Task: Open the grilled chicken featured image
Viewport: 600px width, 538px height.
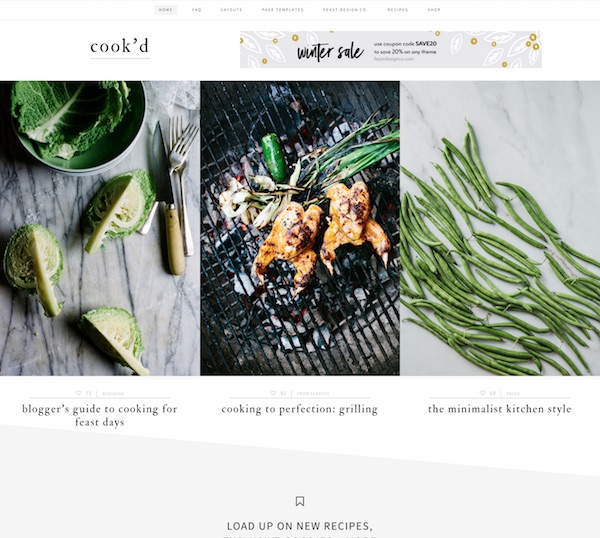Action: pos(300,228)
